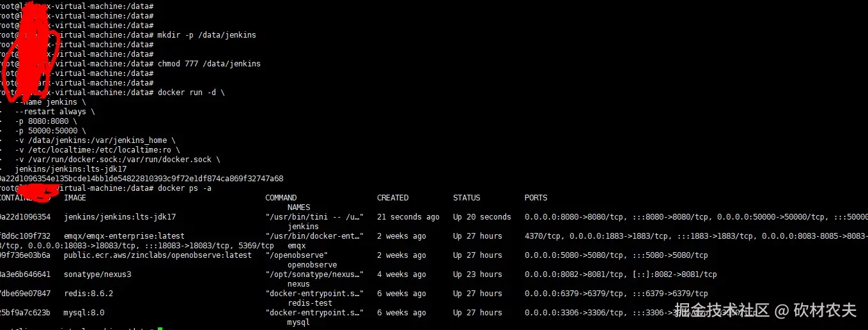Click the container name 'openobserve' in NAMES
Viewport: 868px width, 330px height.
point(312,265)
